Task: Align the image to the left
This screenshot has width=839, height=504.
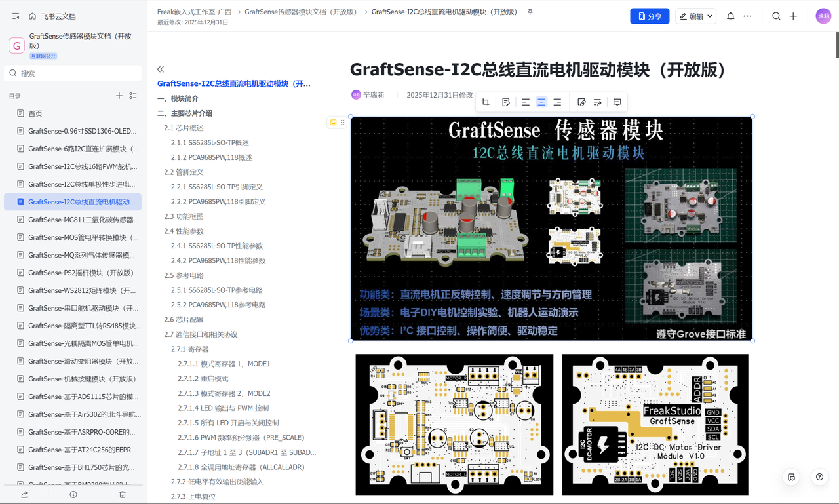Action: point(526,102)
